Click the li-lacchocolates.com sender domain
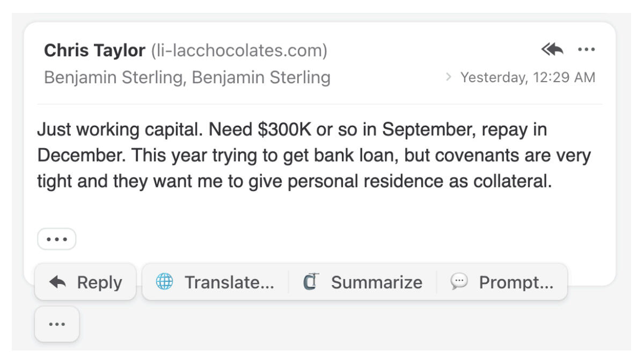The height and width of the screenshot is (357, 644). (239, 50)
